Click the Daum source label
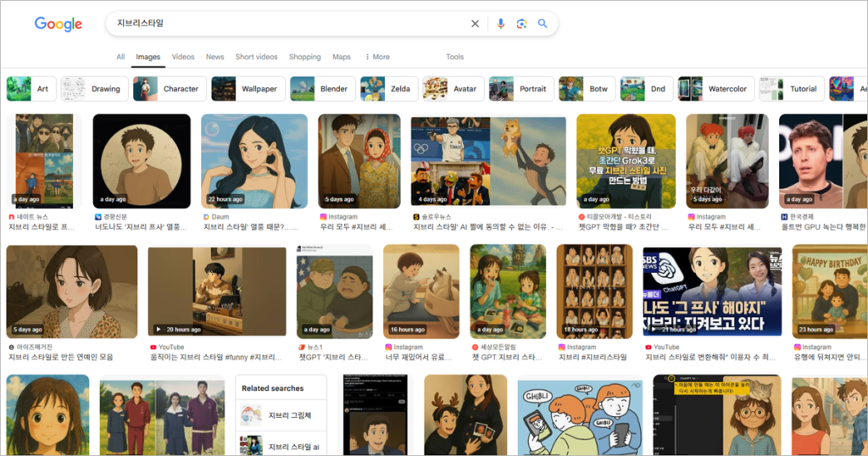The image size is (868, 456). tap(220, 217)
